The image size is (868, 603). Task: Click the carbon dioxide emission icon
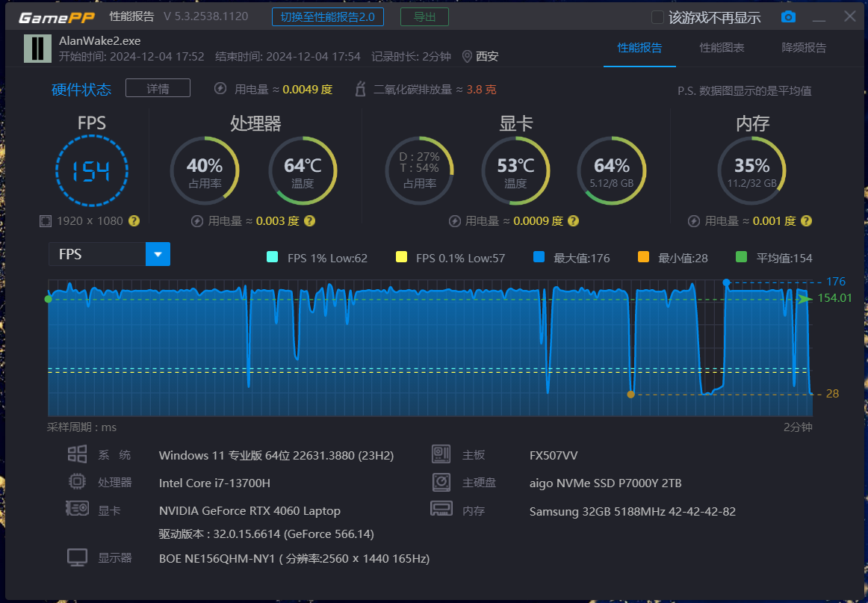tap(360, 89)
